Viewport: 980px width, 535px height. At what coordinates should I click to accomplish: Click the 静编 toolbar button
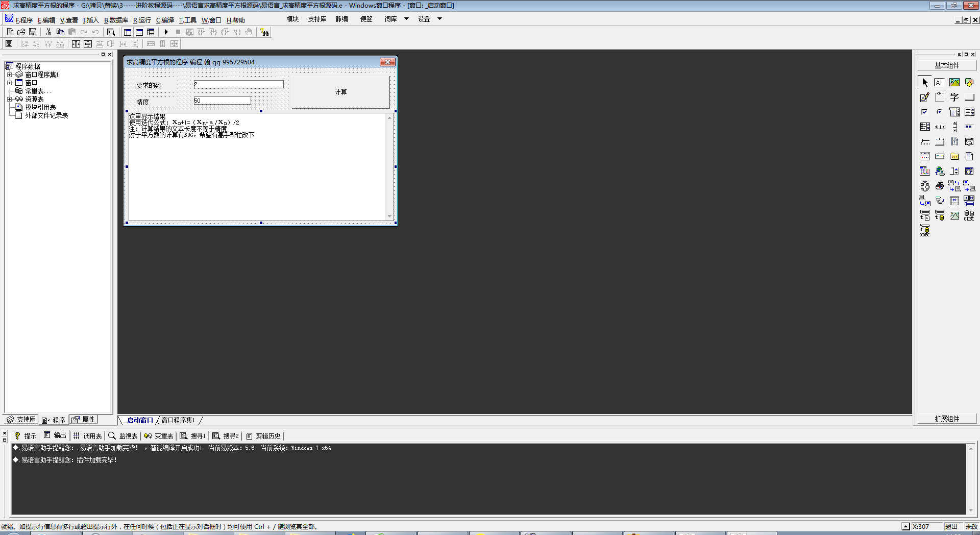tap(341, 19)
